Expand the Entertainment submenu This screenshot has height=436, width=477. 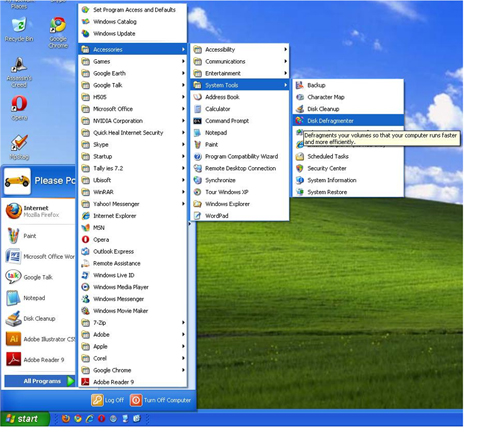(x=239, y=73)
